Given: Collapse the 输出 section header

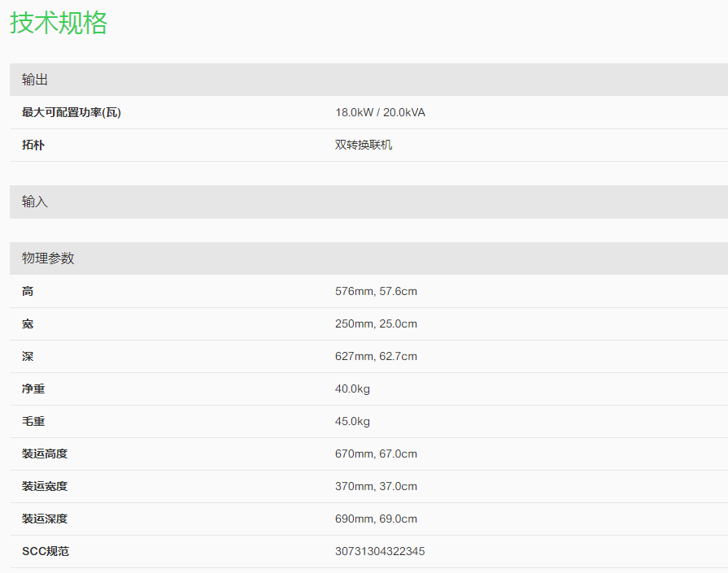Looking at the screenshot, I should [x=35, y=80].
